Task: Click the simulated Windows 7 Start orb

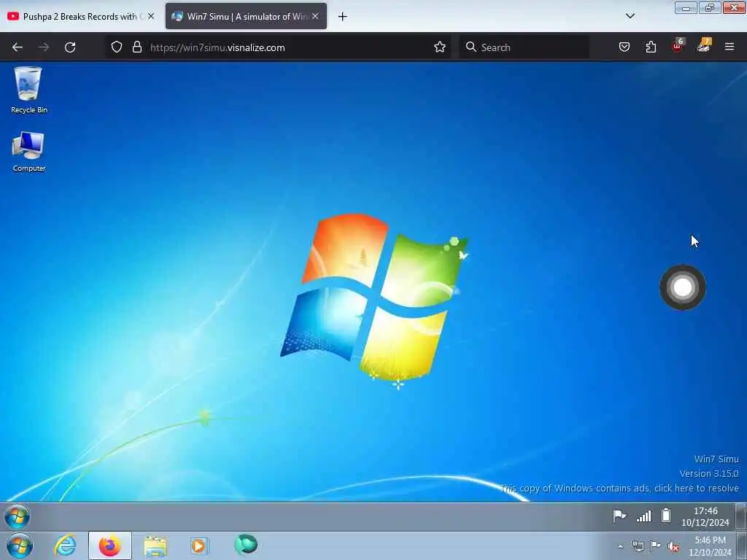Action: click(x=18, y=516)
